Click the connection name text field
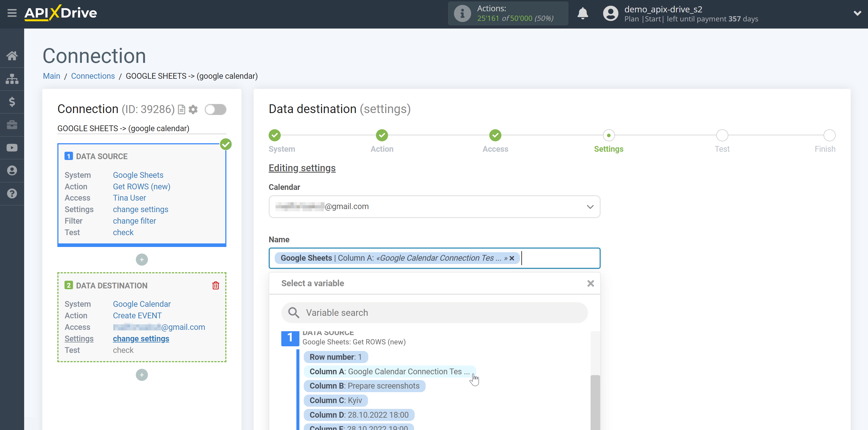 pyautogui.click(x=142, y=128)
